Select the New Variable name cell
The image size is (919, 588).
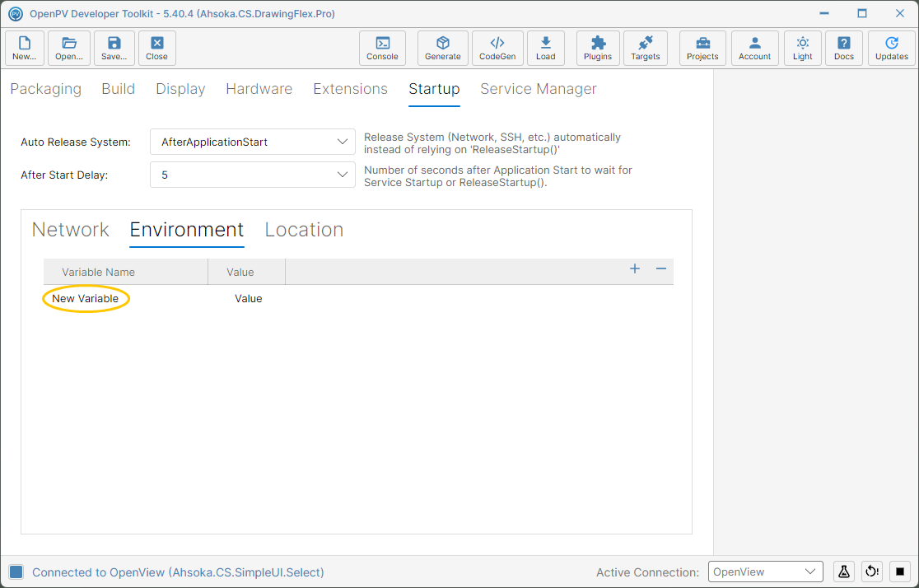coord(85,299)
